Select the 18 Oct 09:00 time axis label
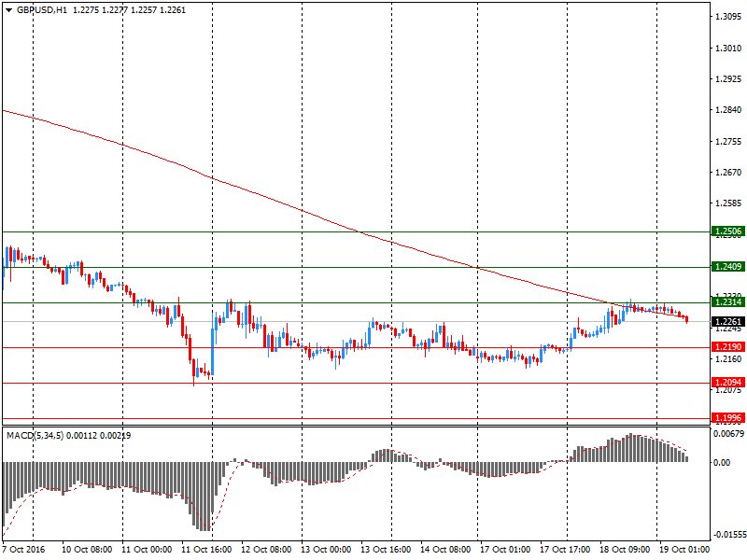 pyautogui.click(x=625, y=549)
